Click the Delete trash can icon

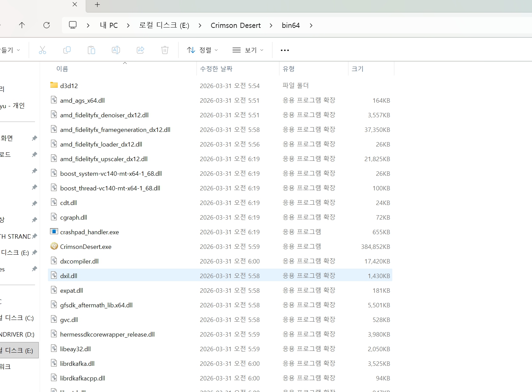click(x=165, y=50)
